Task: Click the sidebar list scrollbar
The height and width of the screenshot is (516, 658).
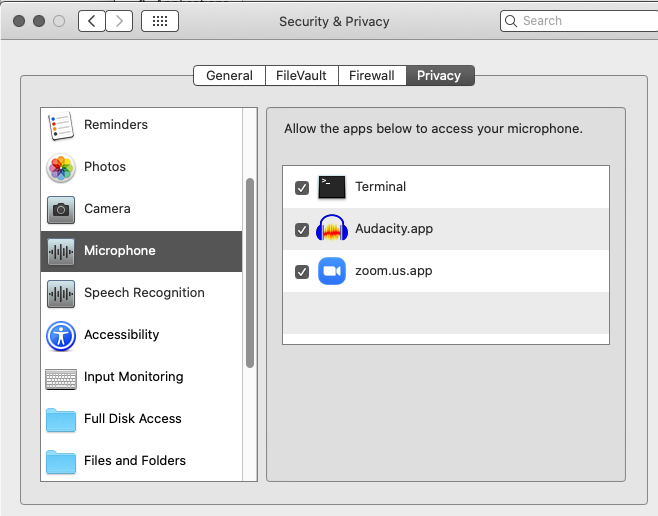Action: pos(250,273)
